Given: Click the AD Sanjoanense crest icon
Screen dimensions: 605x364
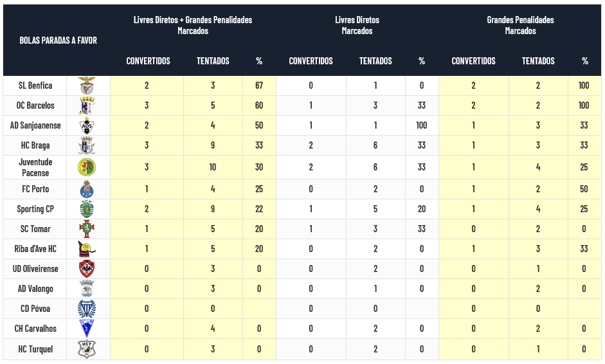Looking at the screenshot, I should [86, 125].
